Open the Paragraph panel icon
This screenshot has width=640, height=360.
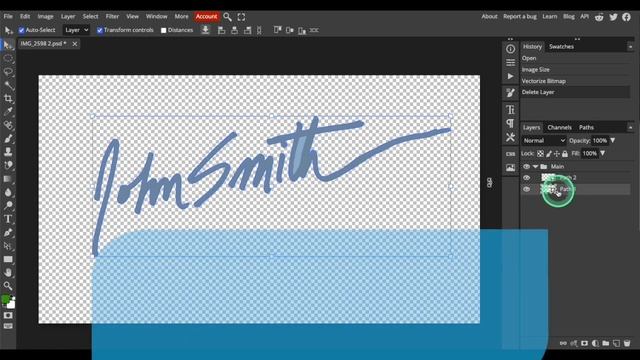coord(510,123)
